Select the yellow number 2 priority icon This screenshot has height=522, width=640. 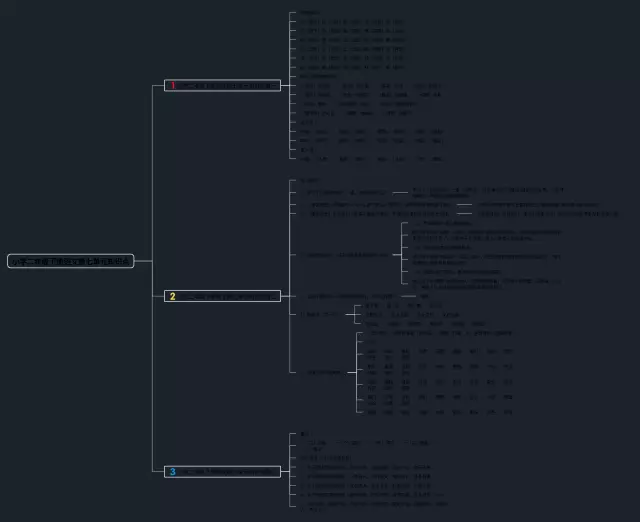[x=172, y=296]
